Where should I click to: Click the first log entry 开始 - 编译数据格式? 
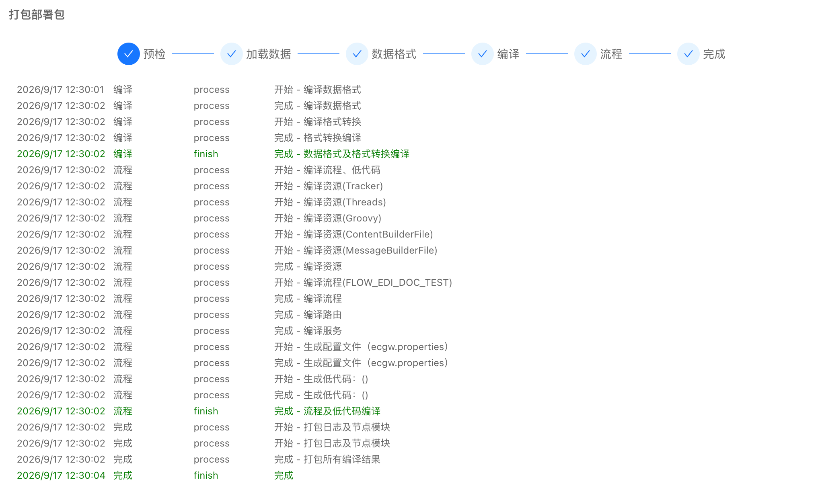tap(318, 90)
